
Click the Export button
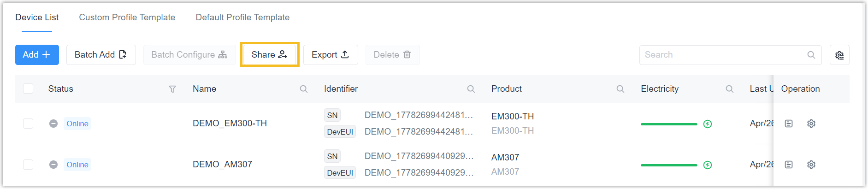point(331,55)
